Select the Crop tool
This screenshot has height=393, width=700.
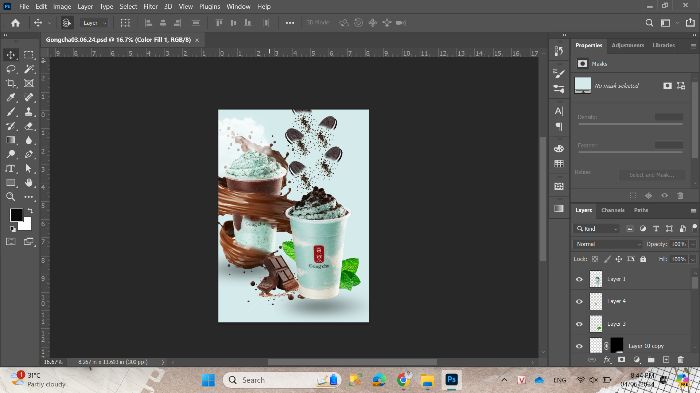(x=11, y=83)
